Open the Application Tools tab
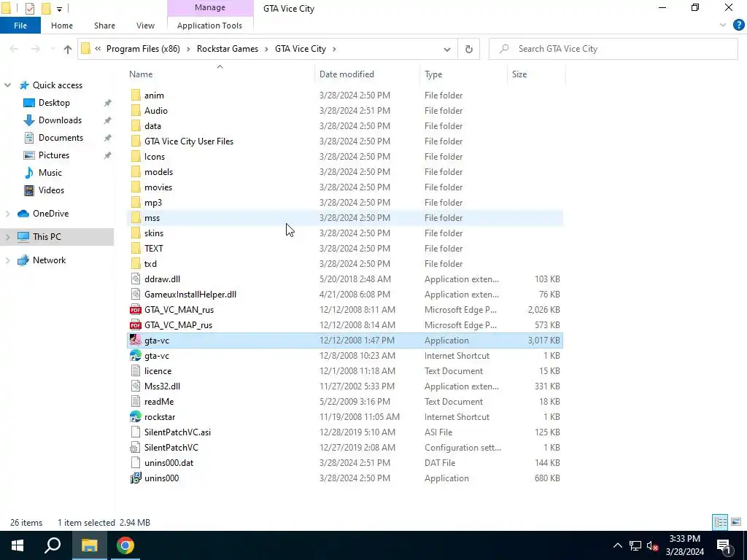Image resolution: width=747 pixels, height=560 pixels. click(209, 26)
